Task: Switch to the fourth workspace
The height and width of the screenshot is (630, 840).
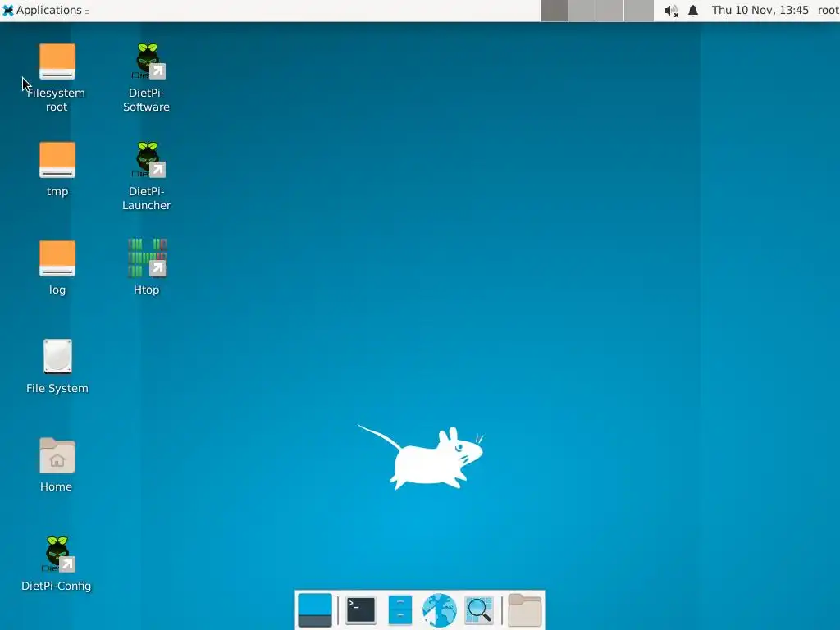Action: click(638, 11)
